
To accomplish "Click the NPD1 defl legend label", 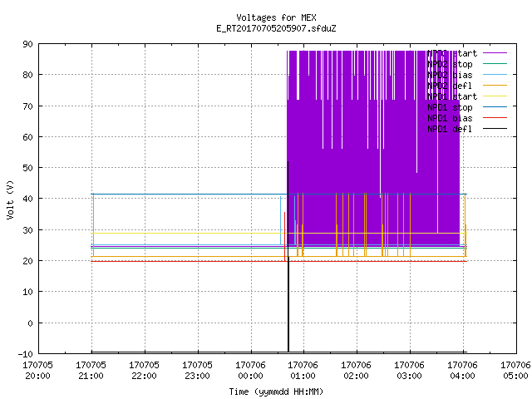I will coord(450,130).
